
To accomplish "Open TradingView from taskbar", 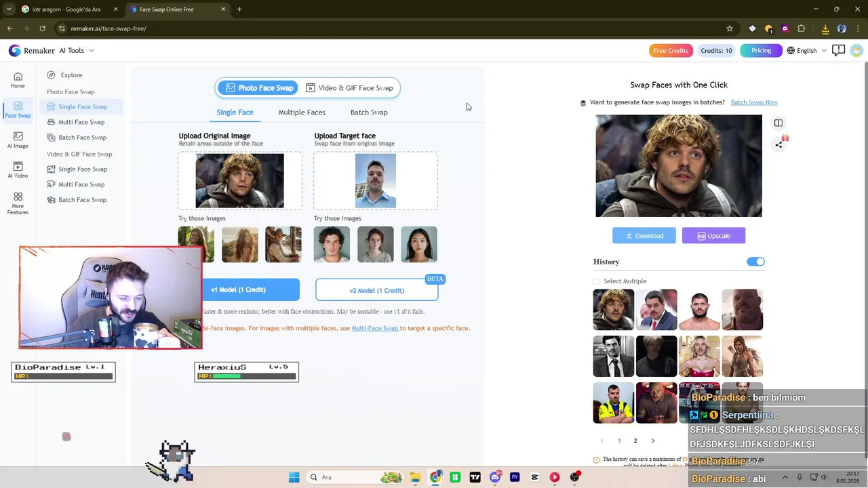I will coord(475,477).
